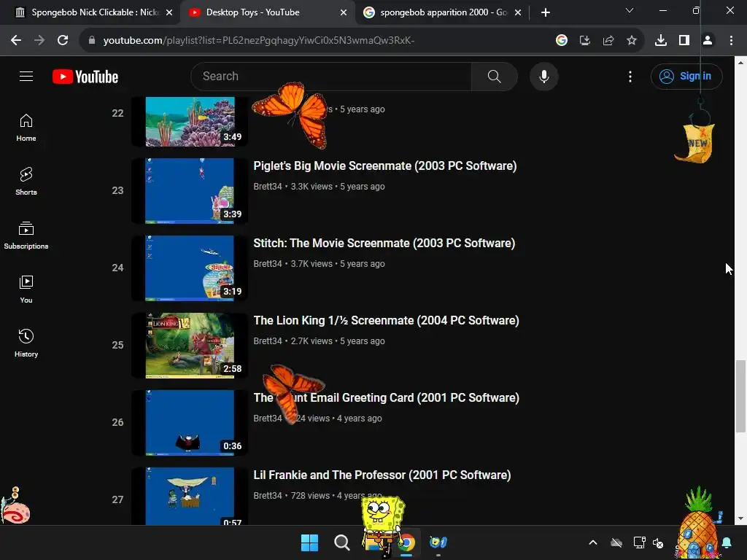747x560 pixels.
Task: Open YouTube settings three-dot menu
Action: 630,76
